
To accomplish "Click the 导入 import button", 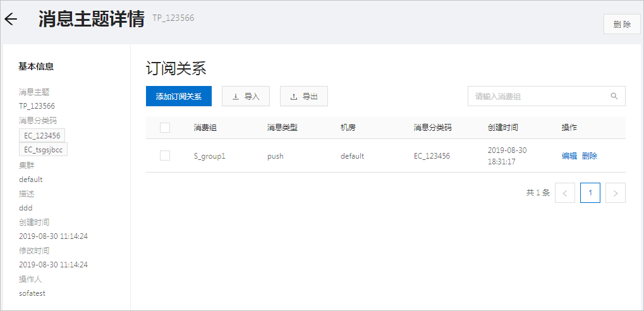I will click(x=246, y=96).
